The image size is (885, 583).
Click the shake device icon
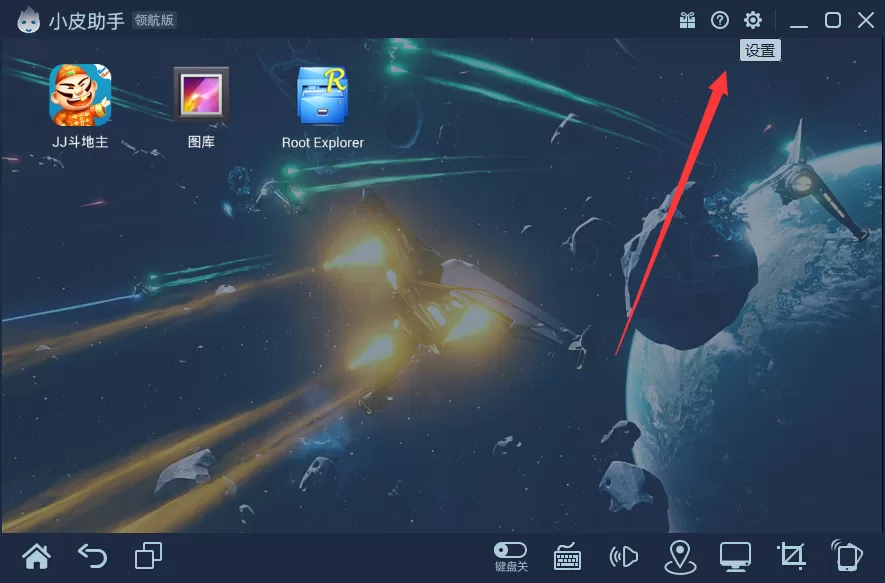[624, 557]
